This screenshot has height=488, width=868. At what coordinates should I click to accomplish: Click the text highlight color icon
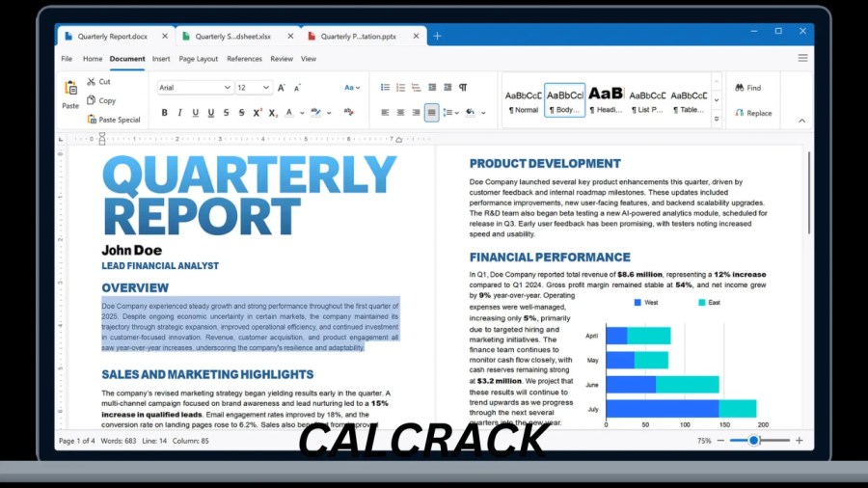coord(315,112)
